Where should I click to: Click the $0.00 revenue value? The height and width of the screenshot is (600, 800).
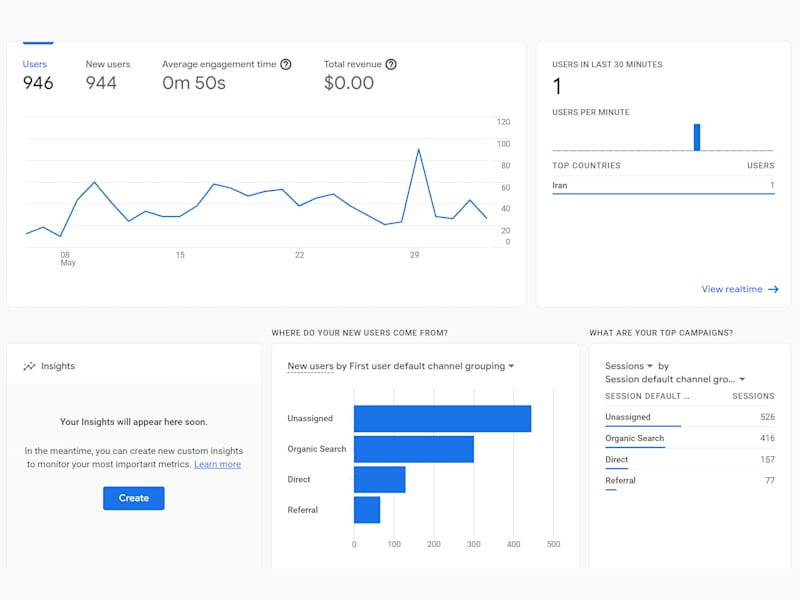pyautogui.click(x=349, y=83)
